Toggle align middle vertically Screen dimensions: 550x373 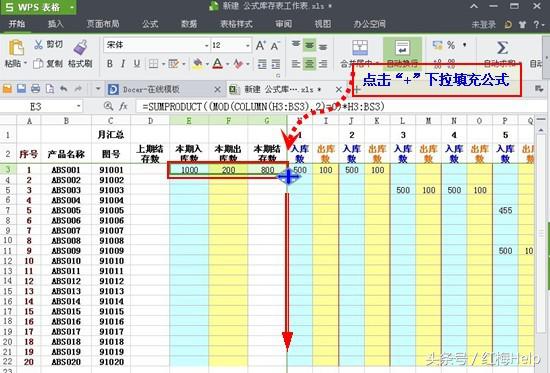click(309, 45)
